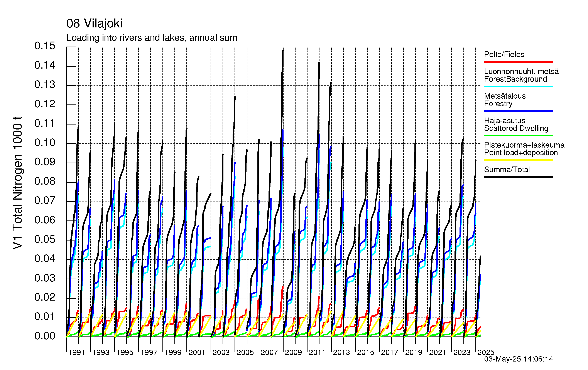The height and width of the screenshot is (370, 588).
Task: Click the x-axis year label 2019
Action: click(414, 352)
